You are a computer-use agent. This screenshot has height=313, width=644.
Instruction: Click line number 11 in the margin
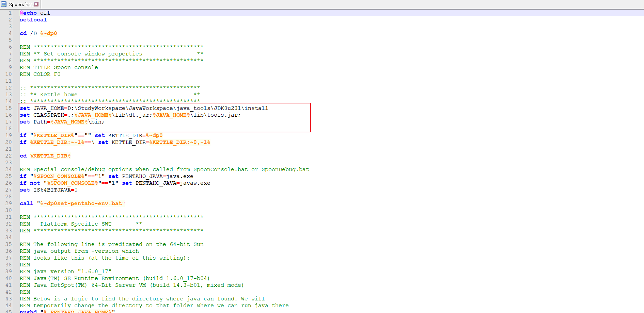9,81
